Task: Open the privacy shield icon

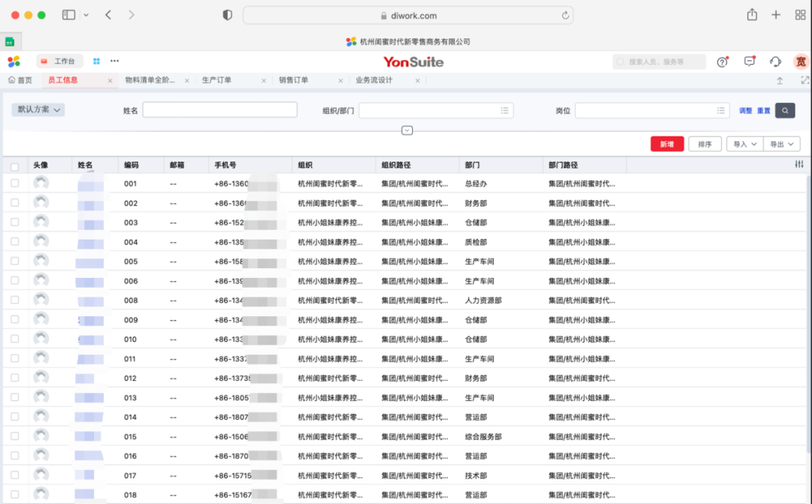Action: pos(227,15)
